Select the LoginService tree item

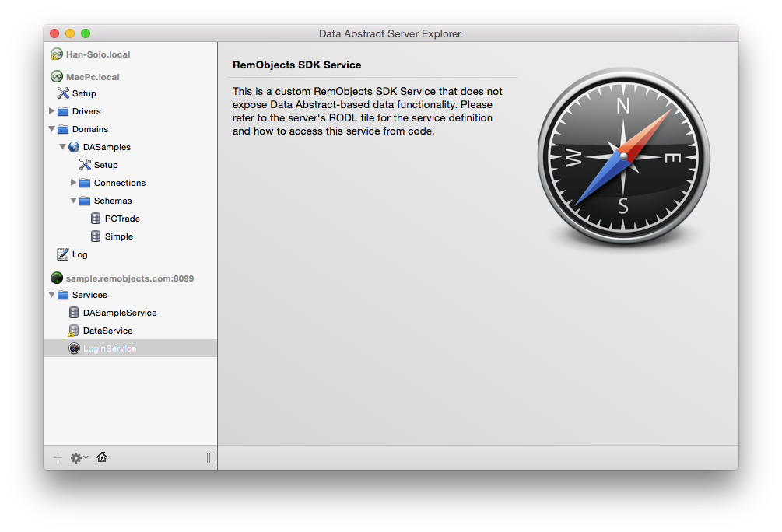tap(110, 348)
